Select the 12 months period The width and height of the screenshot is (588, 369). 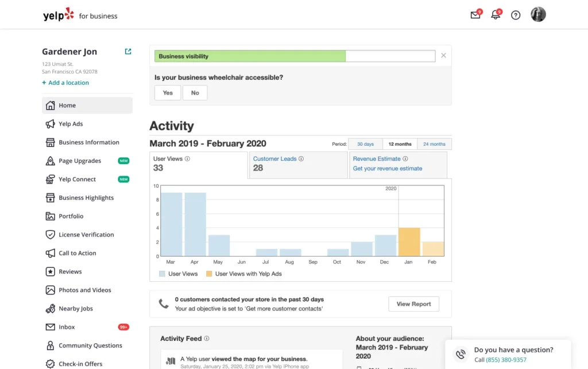[400, 144]
